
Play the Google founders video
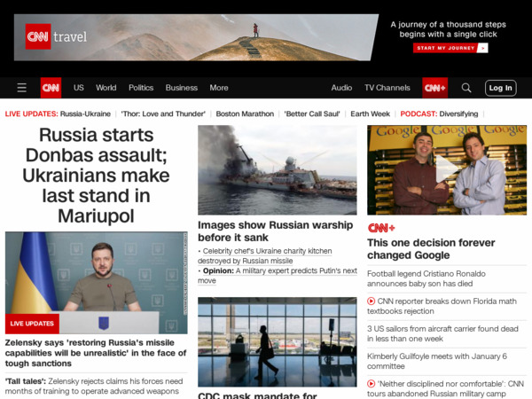[447, 169]
